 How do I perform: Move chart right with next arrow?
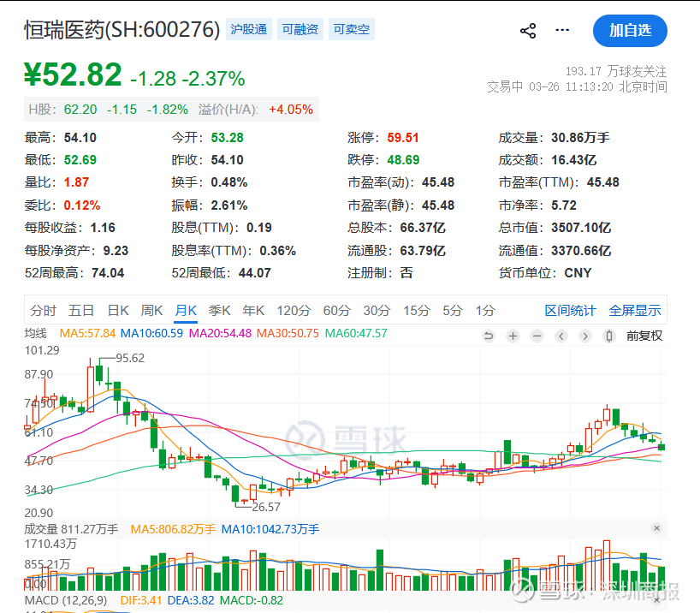coord(585,336)
